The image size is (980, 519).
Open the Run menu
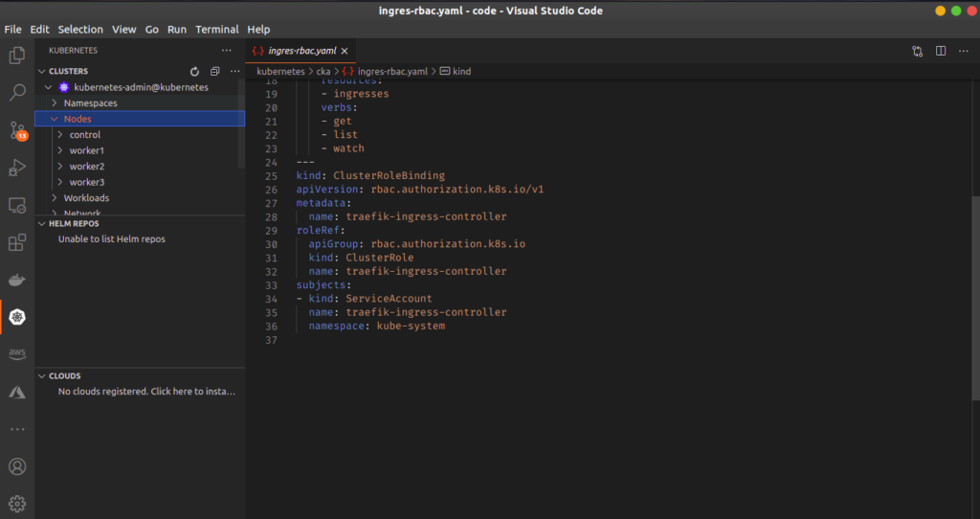[177, 30]
